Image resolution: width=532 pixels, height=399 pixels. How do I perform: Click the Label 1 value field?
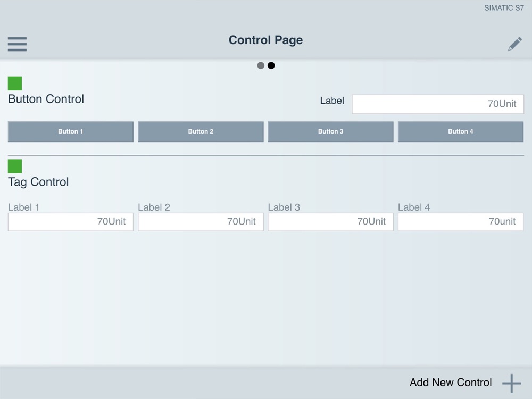coord(70,222)
